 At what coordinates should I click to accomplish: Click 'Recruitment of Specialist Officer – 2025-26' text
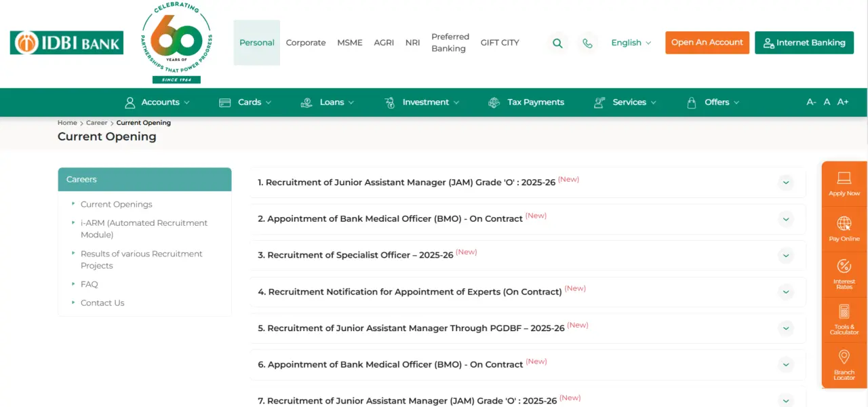tap(360, 256)
